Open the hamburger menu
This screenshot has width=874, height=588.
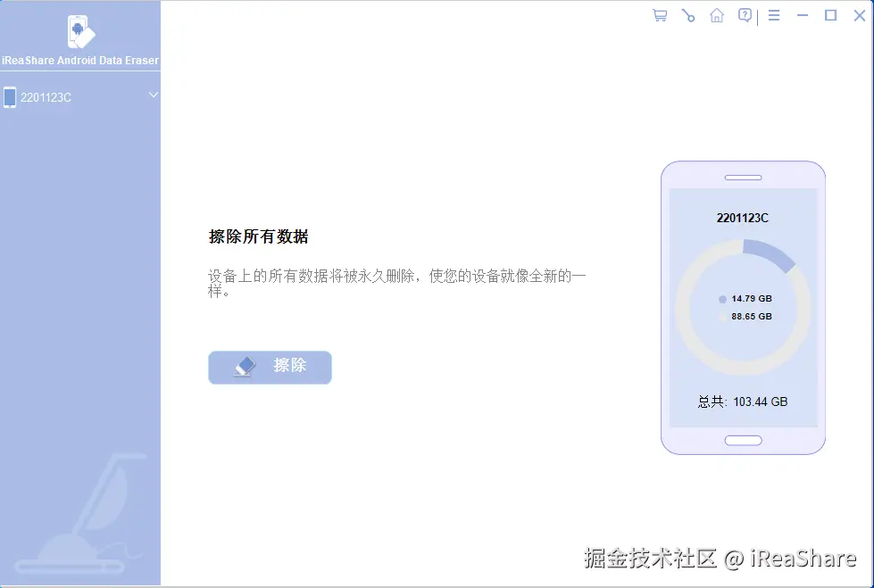(773, 15)
